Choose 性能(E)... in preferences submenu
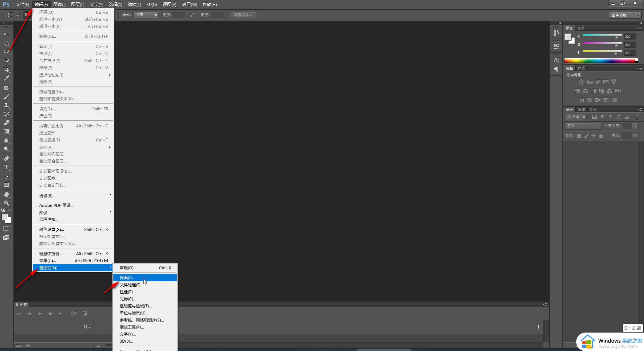The image size is (644, 351). (145, 292)
